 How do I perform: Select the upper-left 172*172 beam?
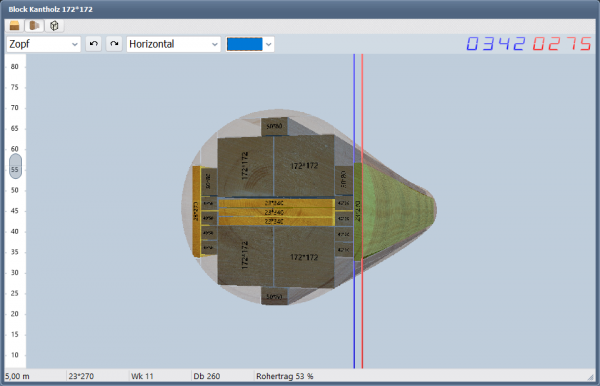(245, 166)
